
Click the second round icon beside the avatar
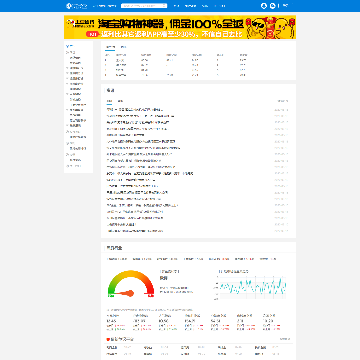pos(272,6)
